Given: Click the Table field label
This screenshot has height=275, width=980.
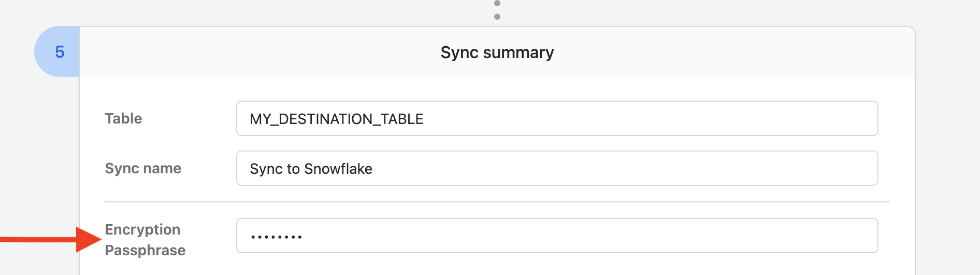Looking at the screenshot, I should 123,118.
